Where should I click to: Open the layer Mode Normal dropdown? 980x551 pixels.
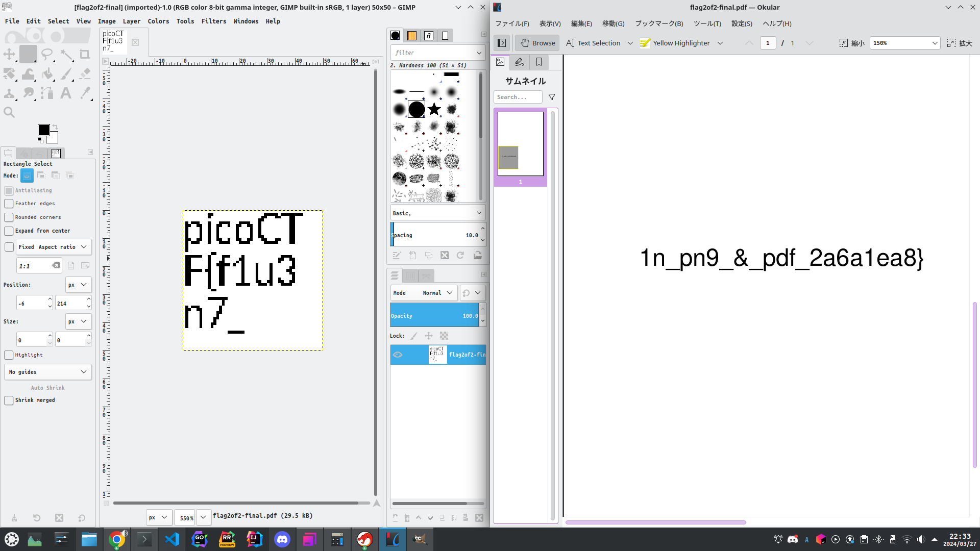[x=424, y=293]
